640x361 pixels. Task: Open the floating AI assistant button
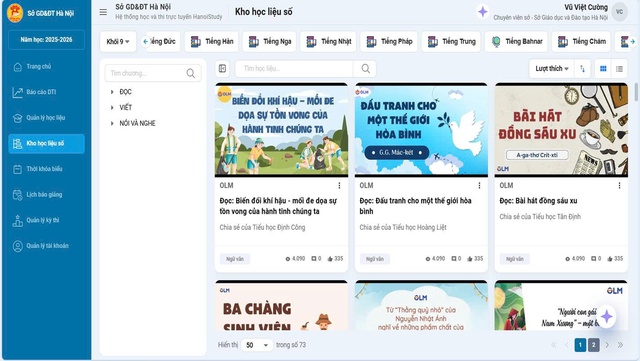coord(606,316)
